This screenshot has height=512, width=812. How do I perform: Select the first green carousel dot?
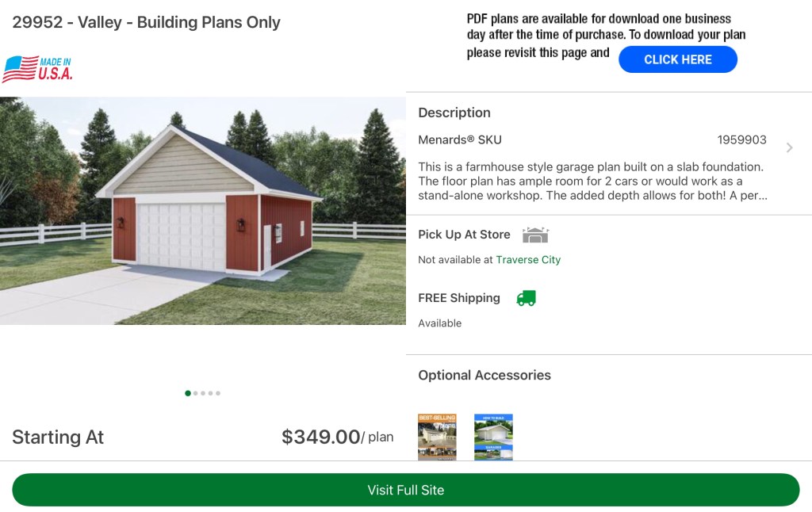point(188,393)
